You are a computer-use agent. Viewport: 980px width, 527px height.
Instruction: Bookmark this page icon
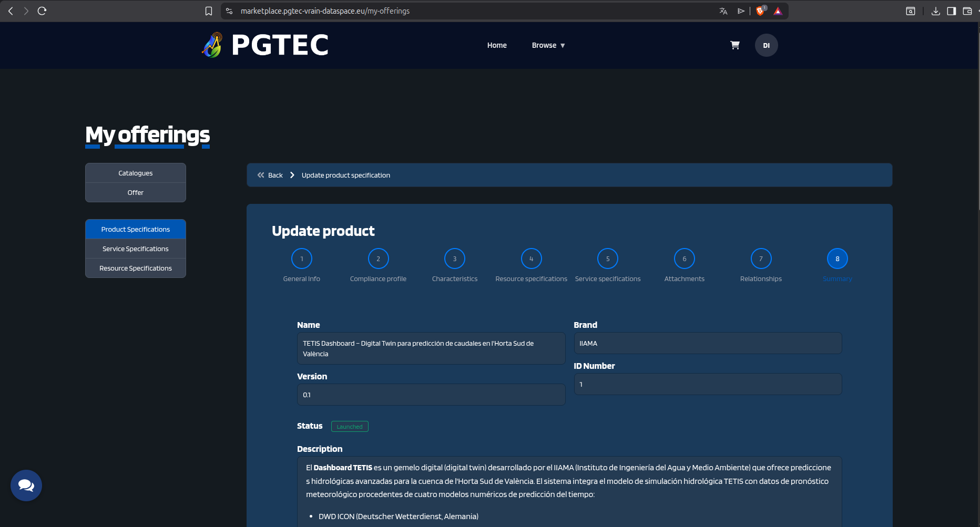coord(209,11)
